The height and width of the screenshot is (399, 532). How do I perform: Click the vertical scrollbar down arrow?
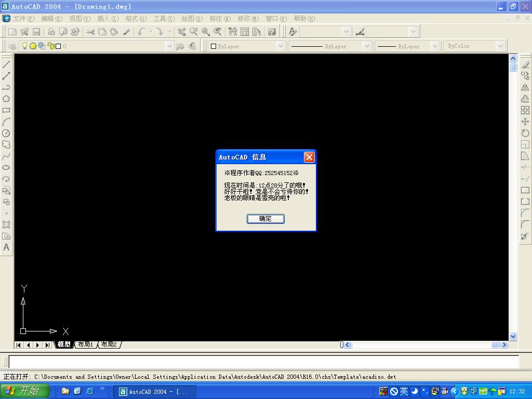(x=513, y=337)
